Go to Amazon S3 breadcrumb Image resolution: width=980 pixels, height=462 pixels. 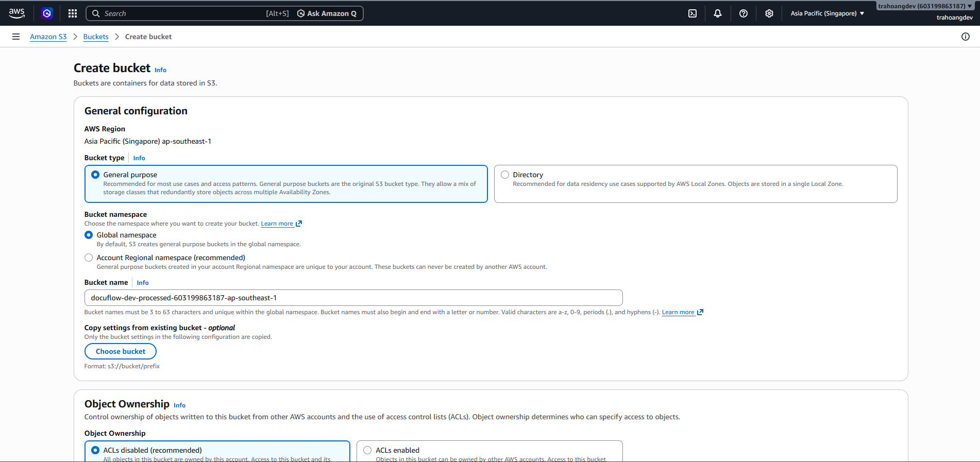[x=48, y=37]
